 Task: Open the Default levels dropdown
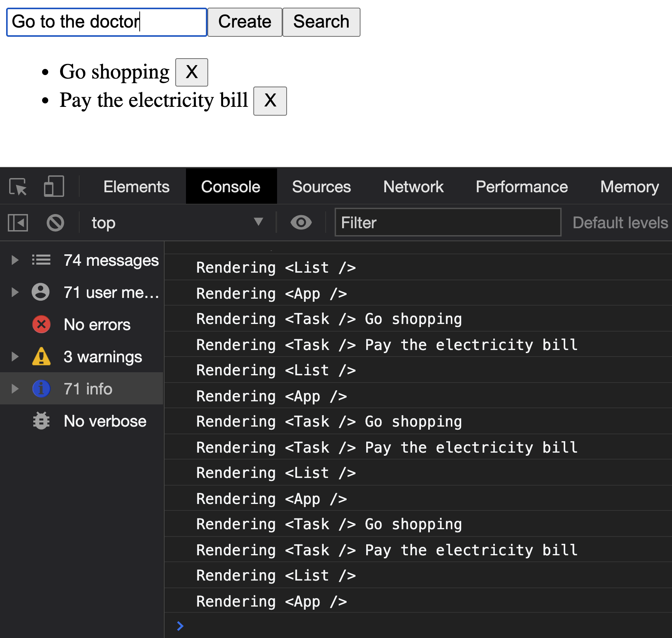(620, 222)
